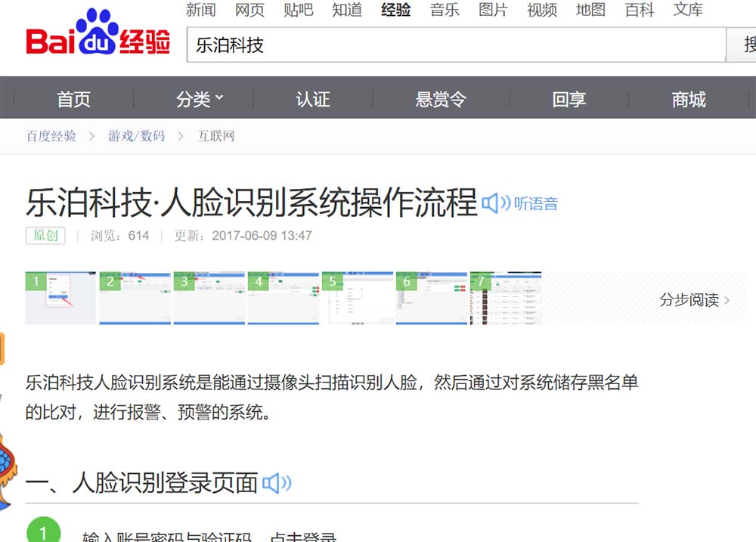Click 游戏/数码 breadcrumb link
Viewport: 756px width, 542px height.
[x=136, y=136]
